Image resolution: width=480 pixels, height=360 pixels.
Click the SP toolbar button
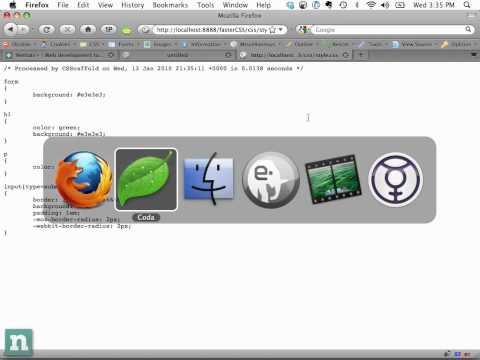(x=109, y=30)
